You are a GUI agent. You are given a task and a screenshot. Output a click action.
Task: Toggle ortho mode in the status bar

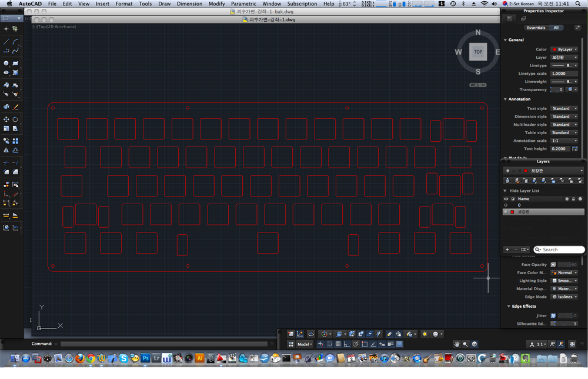[347, 344]
